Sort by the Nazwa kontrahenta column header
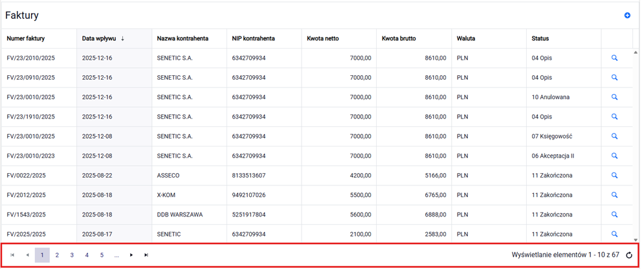 click(x=183, y=39)
